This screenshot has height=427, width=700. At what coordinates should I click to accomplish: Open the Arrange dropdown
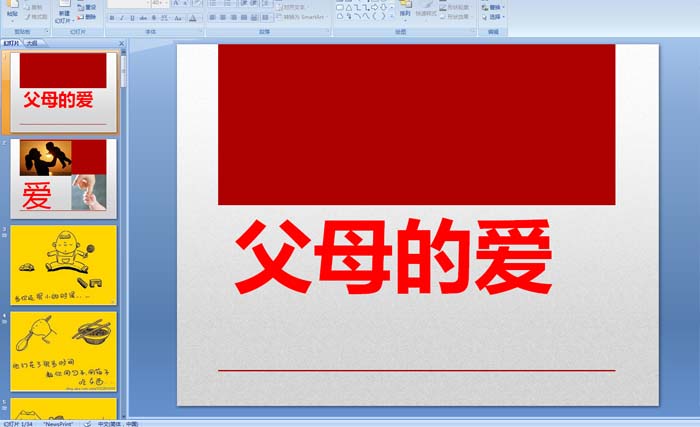405,10
